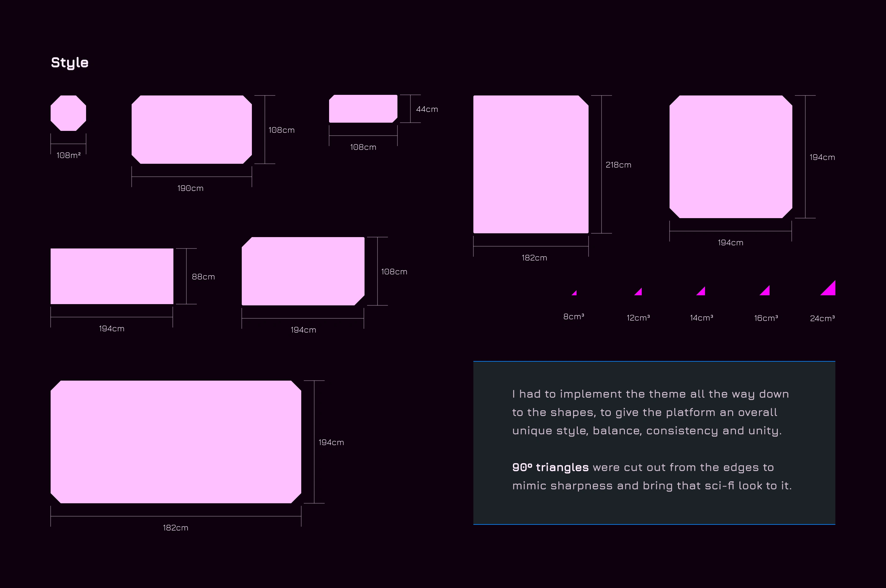
Task: Click the 14cm³ magenta triangle
Action: [x=702, y=292]
